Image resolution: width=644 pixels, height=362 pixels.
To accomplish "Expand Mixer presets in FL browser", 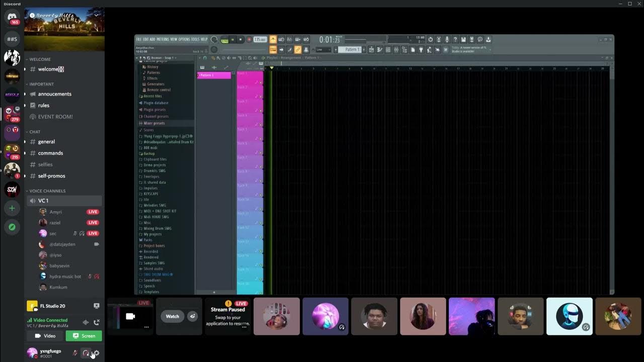I will (x=154, y=123).
